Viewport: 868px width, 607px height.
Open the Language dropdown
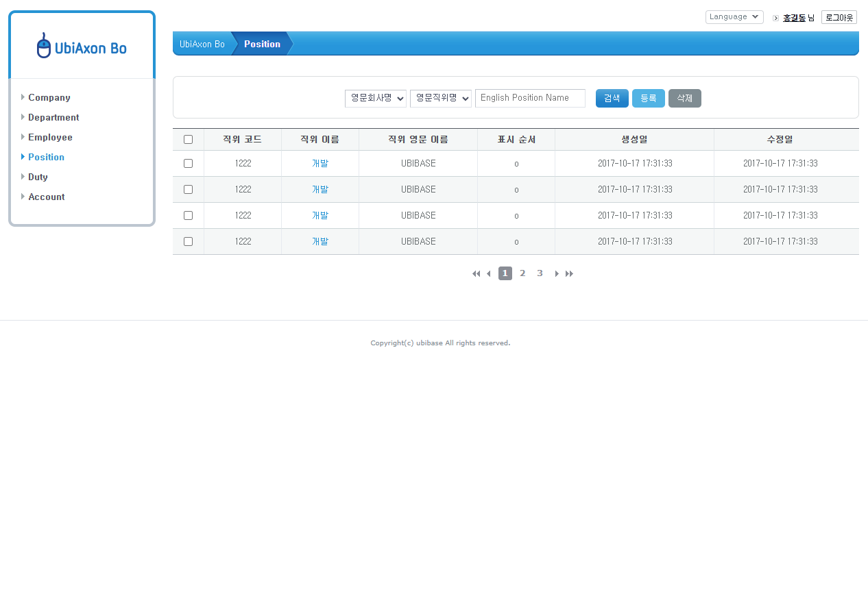734,16
